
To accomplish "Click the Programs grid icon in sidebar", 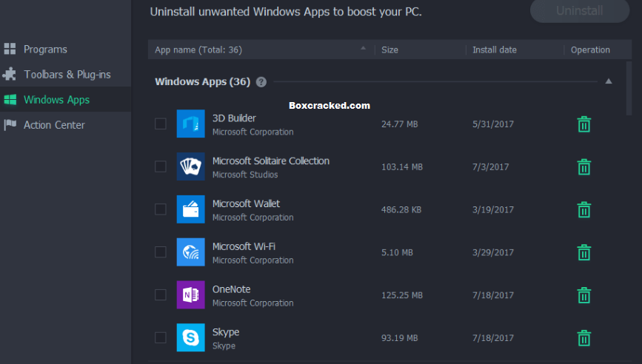I will coord(10,49).
